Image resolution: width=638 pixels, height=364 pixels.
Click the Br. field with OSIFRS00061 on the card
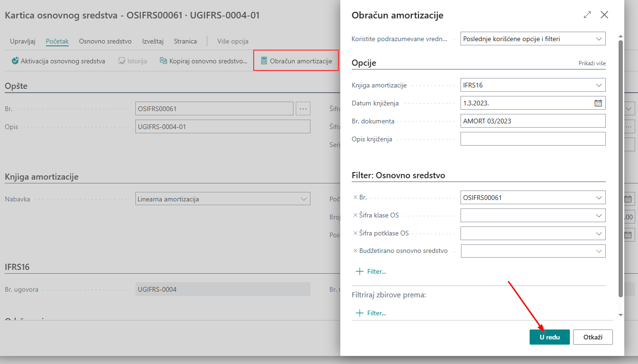[x=214, y=109]
